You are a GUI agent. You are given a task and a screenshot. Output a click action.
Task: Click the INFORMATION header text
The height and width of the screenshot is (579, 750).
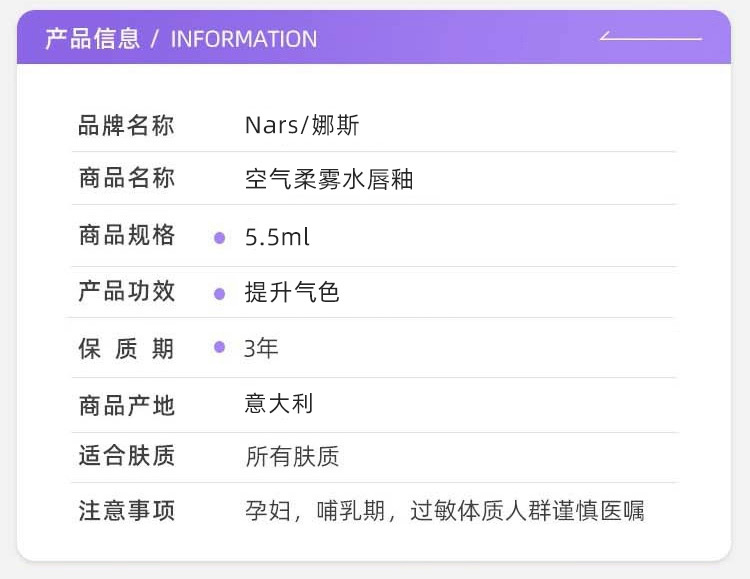[x=244, y=39]
